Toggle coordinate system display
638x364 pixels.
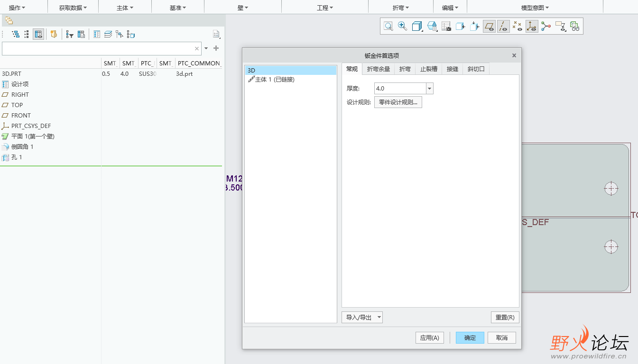tap(532, 27)
